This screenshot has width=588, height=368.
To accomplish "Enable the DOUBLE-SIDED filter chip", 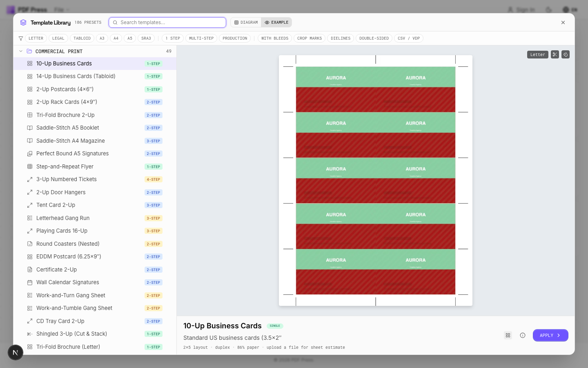I will (x=374, y=38).
